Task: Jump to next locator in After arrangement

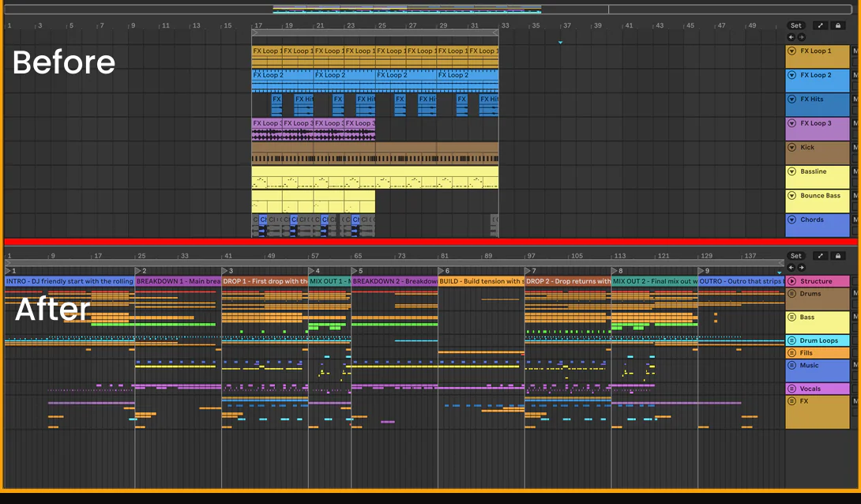Action: pyautogui.click(x=802, y=267)
